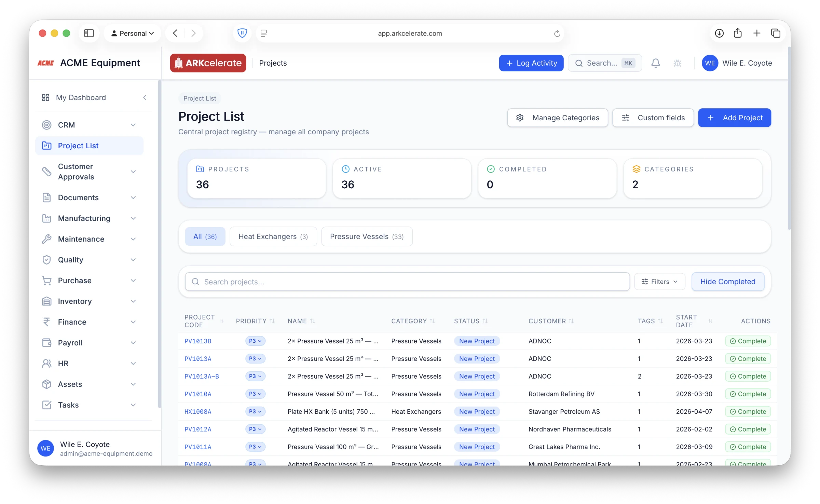The height and width of the screenshot is (504, 820).
Task: Open Project List in the sidebar
Action: pyautogui.click(x=90, y=146)
